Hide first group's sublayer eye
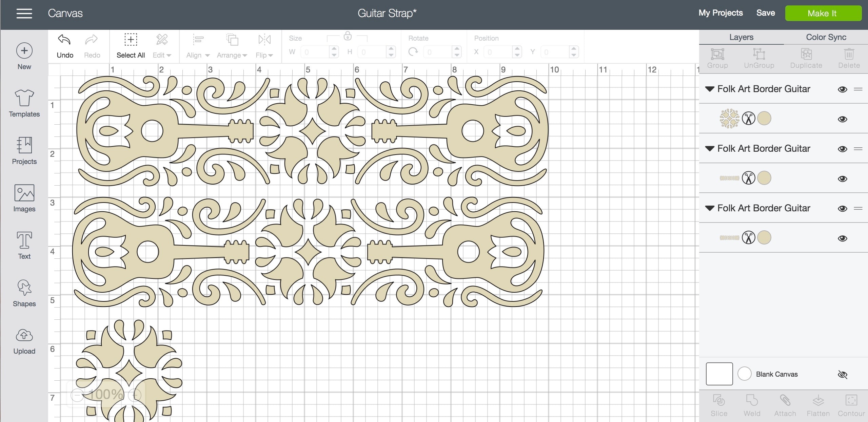The height and width of the screenshot is (422, 868). point(842,119)
